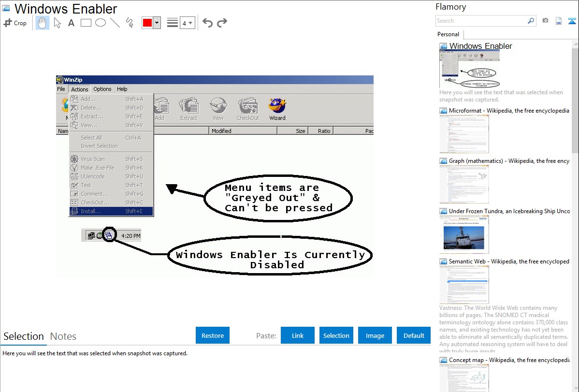The height and width of the screenshot is (392, 579).
Task: Select 'Windows Enabler' title in snapshot list
Action: 480,46
